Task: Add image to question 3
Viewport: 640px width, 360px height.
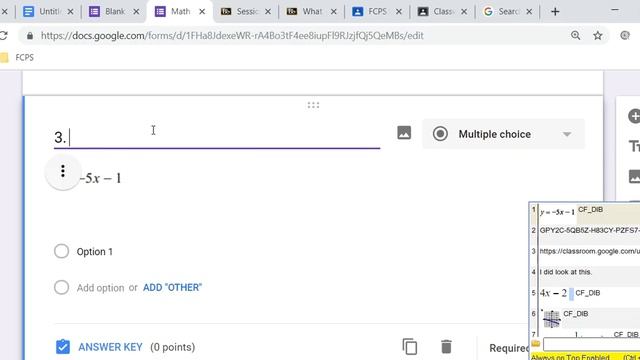Action: point(404,133)
